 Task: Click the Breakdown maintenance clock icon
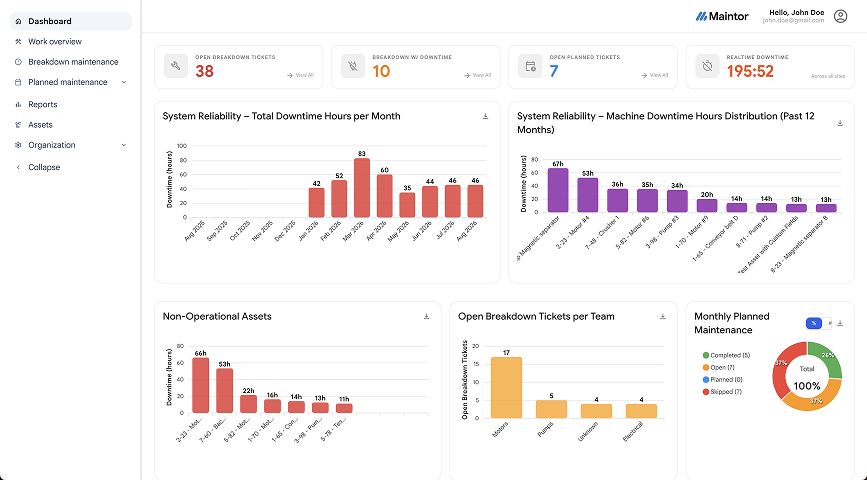18,62
